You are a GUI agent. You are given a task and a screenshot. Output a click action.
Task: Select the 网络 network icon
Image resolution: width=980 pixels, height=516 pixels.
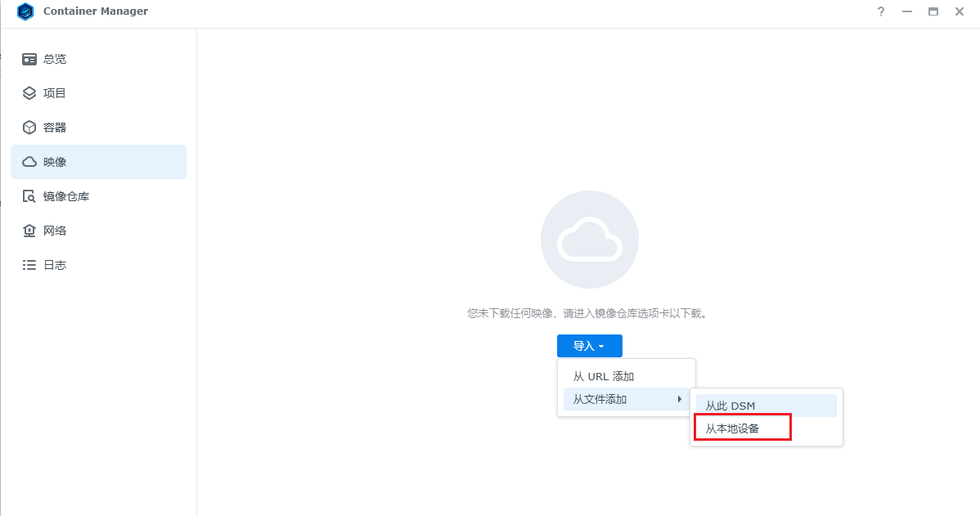pos(29,231)
